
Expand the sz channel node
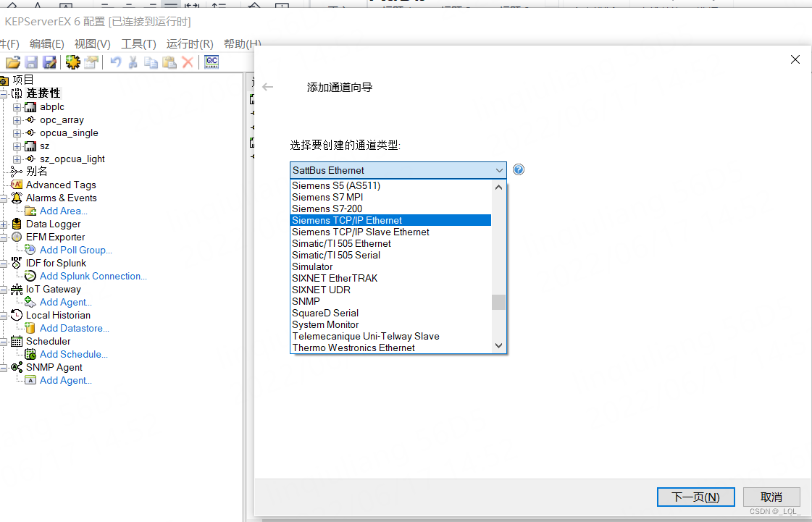17,146
